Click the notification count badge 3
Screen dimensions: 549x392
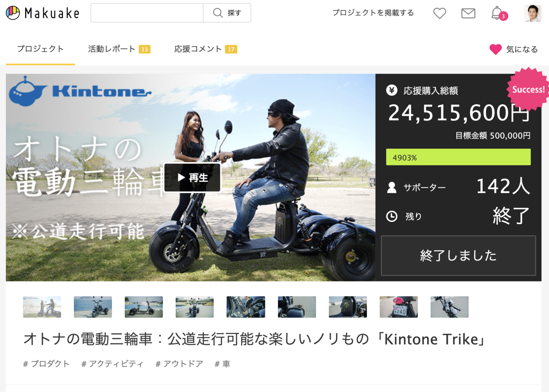tap(503, 16)
